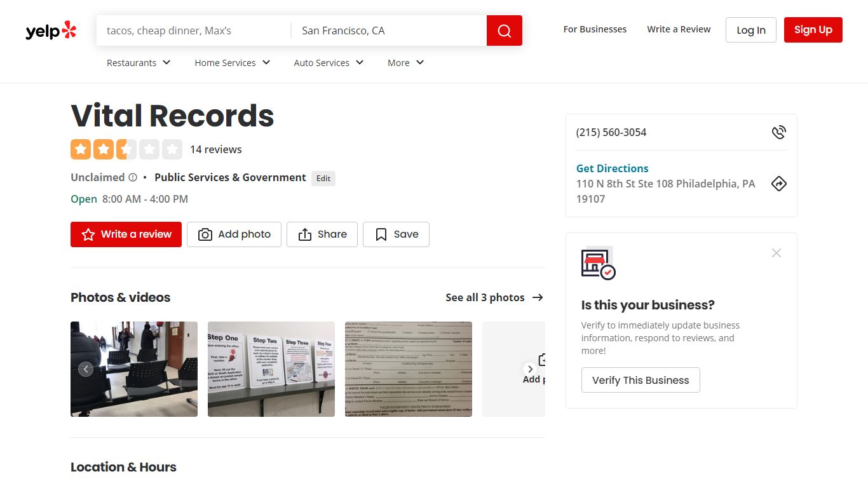Screen dimensions: 868x488
Task: Click the Unclaimed status label
Action: [x=97, y=178]
